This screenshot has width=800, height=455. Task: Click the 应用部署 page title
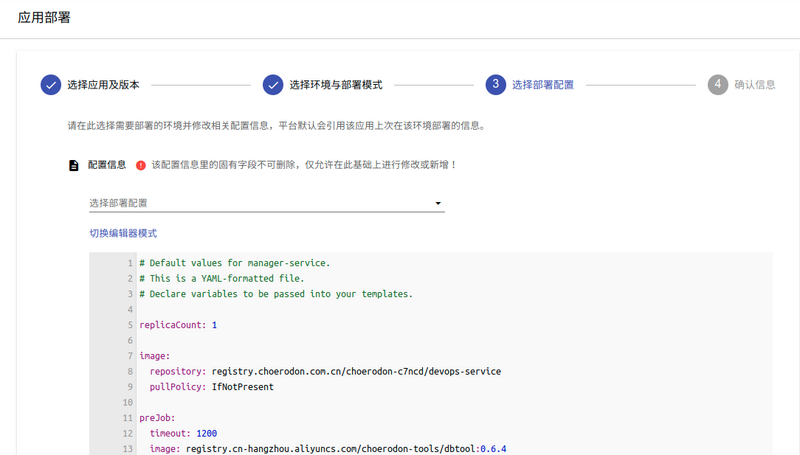44,18
